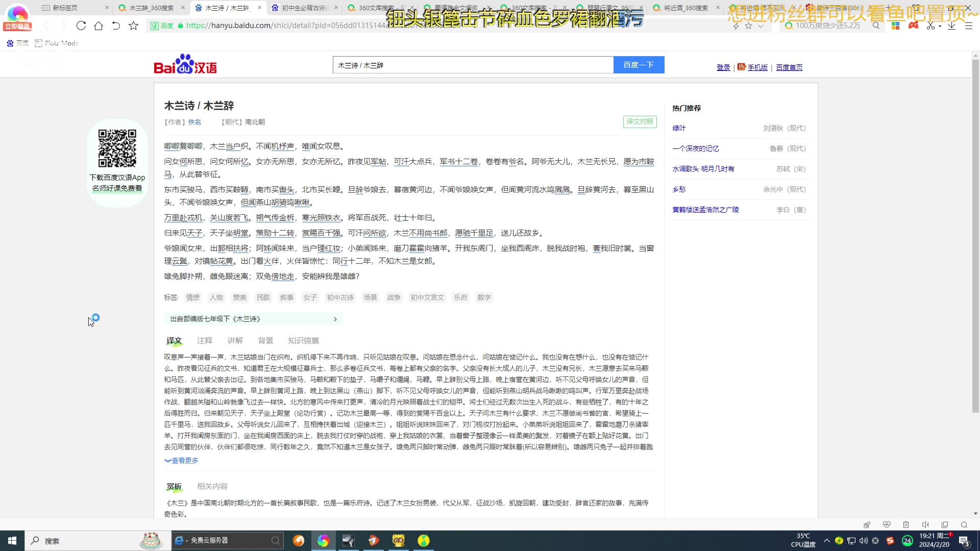The width and height of the screenshot is (980, 551).
Task: Open the browser download manager icon
Action: 951,26
